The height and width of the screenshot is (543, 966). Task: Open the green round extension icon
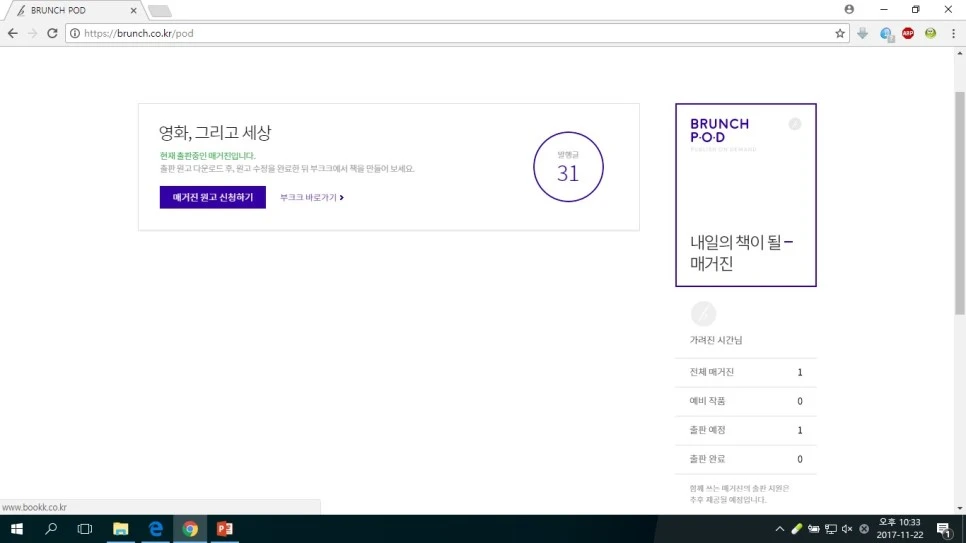point(930,33)
